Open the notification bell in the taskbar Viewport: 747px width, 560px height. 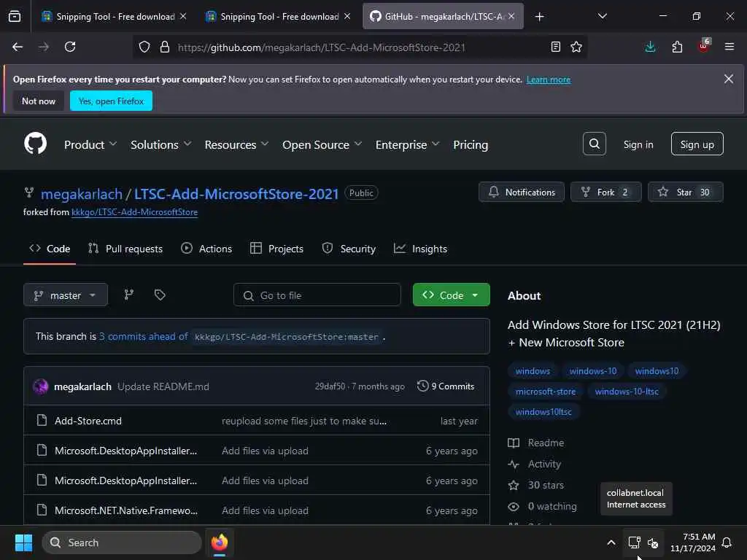click(727, 542)
